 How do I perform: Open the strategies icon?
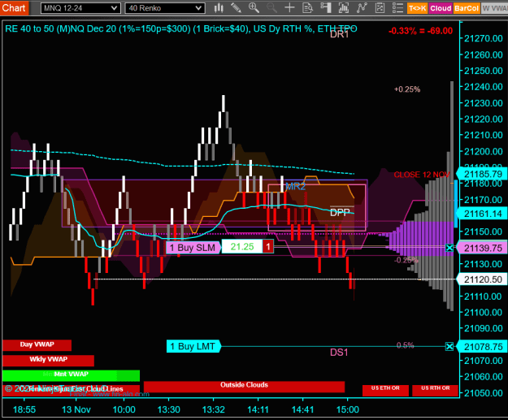380,8
